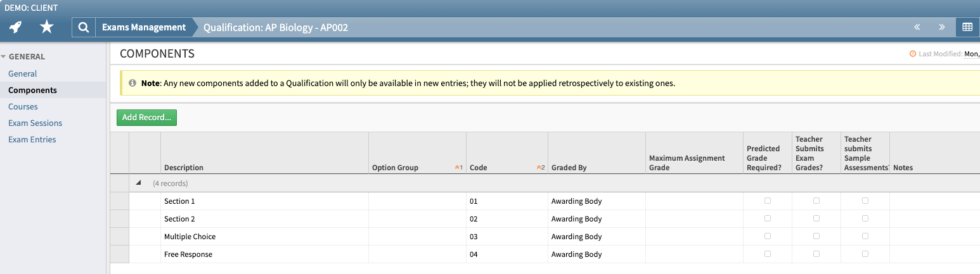Click the Last Modified clock icon
This screenshot has width=980, height=274.
click(913, 54)
